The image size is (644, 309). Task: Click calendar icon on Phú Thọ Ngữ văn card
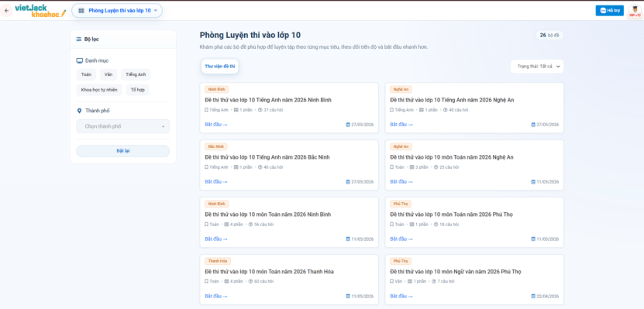[533, 297]
